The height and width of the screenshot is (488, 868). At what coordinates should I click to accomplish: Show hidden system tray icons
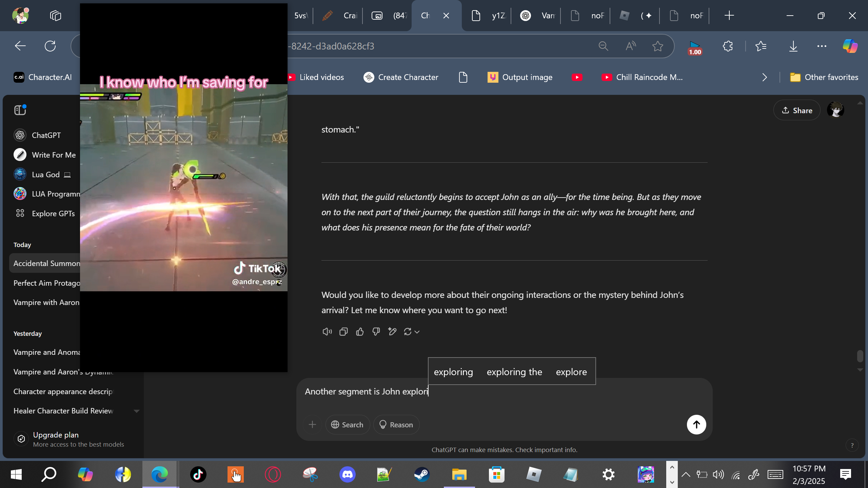(x=686, y=474)
